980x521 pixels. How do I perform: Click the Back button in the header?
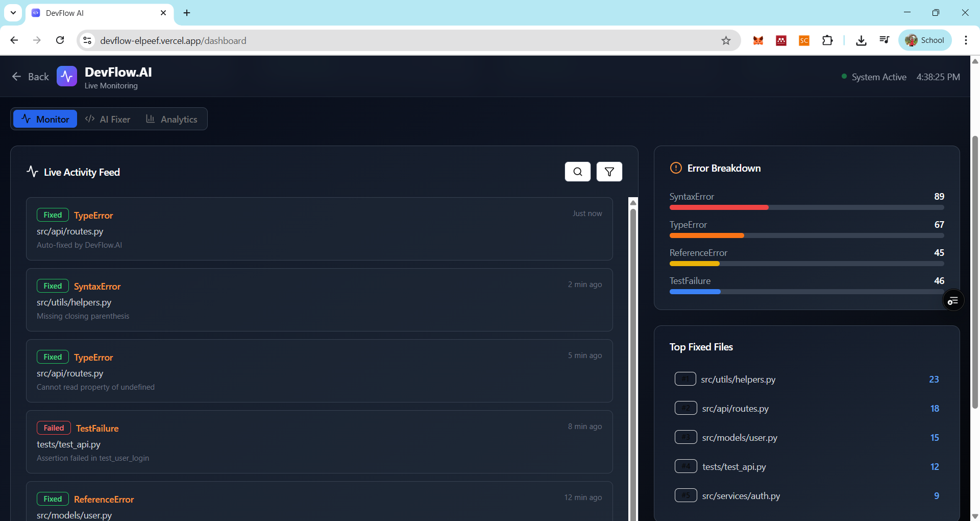coord(31,77)
